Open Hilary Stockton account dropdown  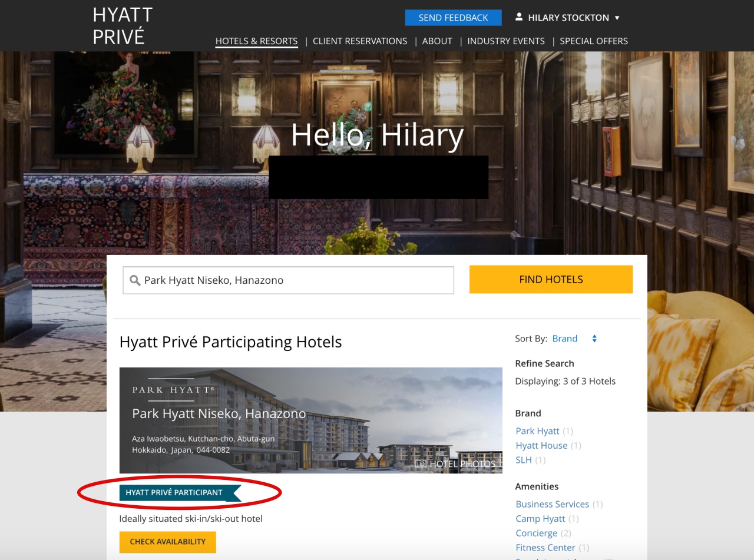pos(568,18)
